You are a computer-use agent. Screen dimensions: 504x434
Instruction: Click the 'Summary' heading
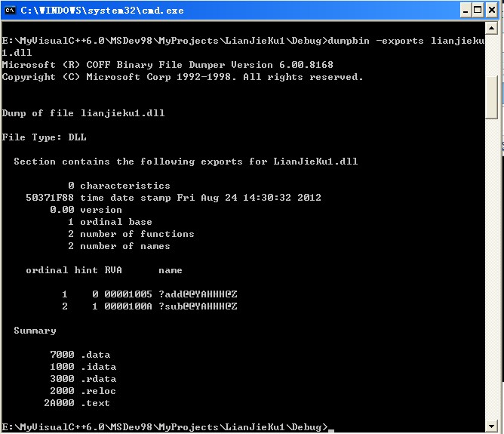[x=35, y=331]
